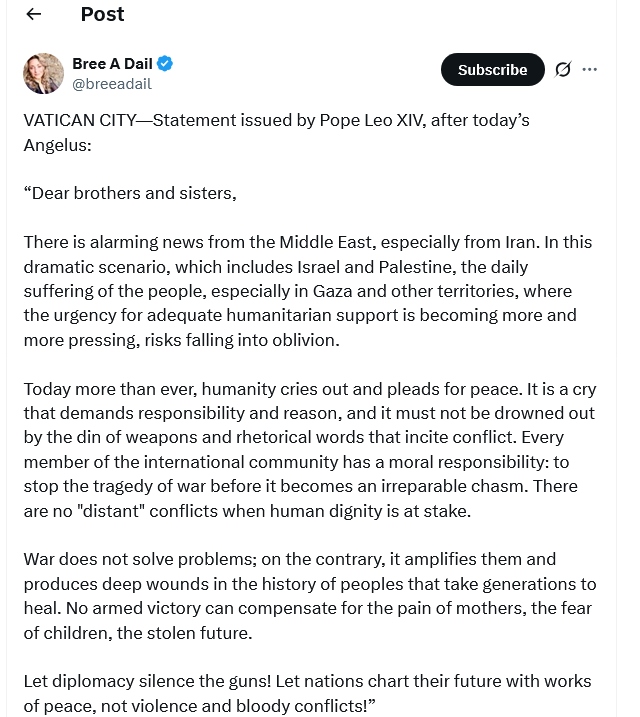
Task: Click the word "Angelus:" in the post
Action: pos(58,145)
